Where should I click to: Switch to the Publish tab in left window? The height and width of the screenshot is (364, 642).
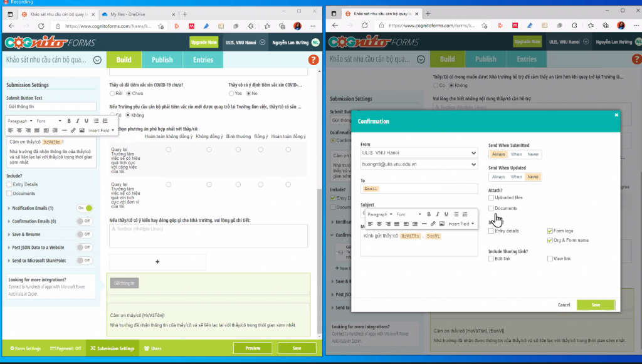(x=162, y=60)
